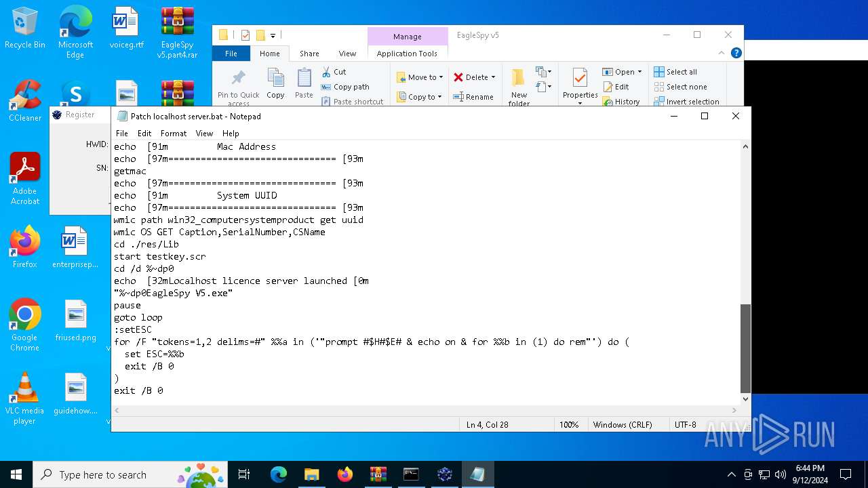Viewport: 868px width, 488px height.
Task: Click New folder in Explorer ribbon
Action: click(519, 87)
